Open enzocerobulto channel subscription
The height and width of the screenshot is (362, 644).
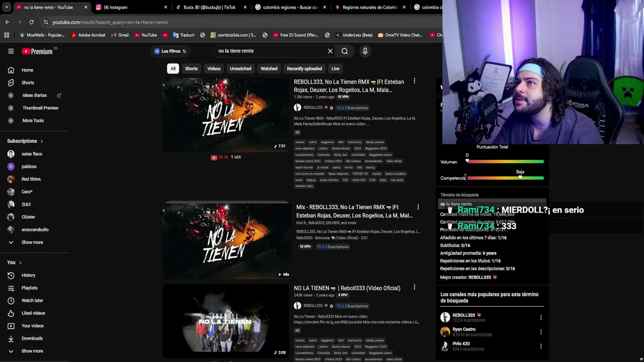pos(34,230)
